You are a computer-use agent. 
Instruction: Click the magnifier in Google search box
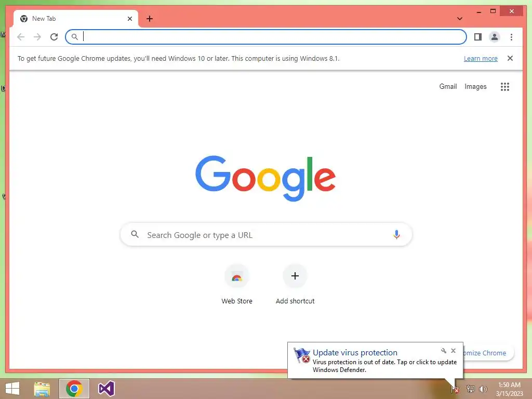(135, 234)
